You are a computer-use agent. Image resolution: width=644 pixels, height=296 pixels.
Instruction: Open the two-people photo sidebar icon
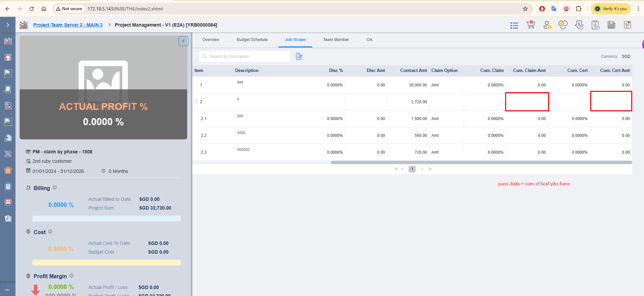(8, 106)
